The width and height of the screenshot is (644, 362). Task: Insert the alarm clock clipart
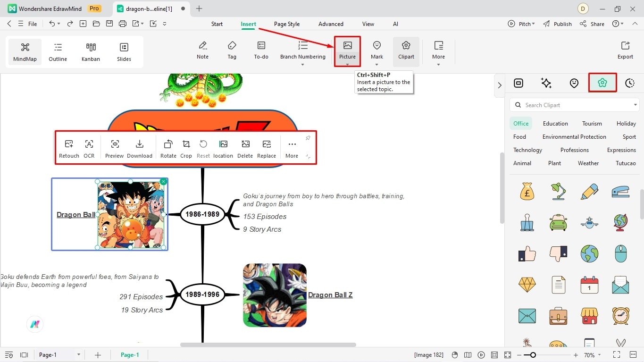tap(620, 315)
